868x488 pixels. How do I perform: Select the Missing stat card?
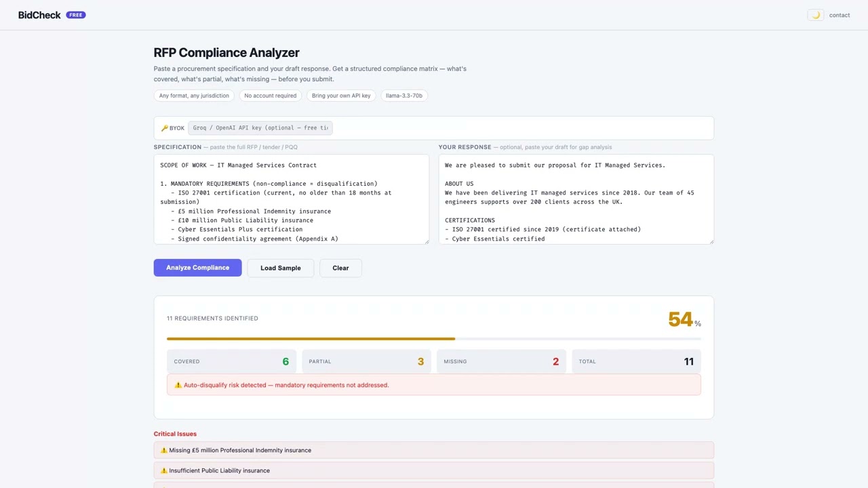[501, 361]
